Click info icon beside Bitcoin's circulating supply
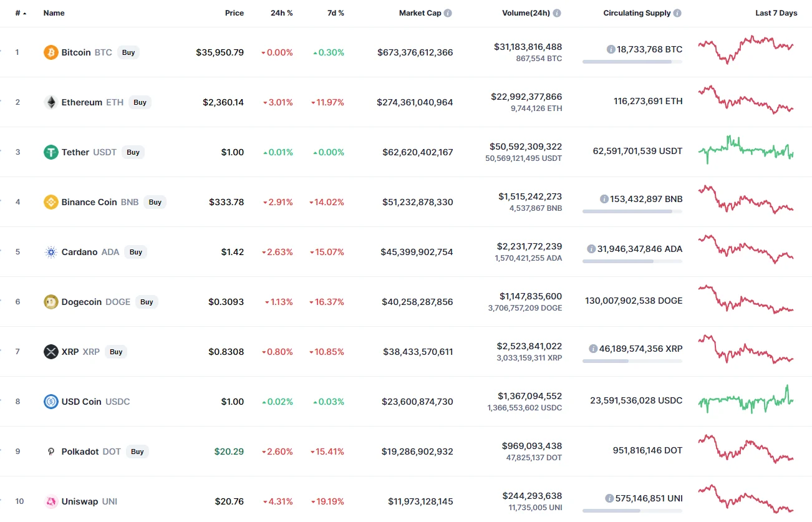Viewport: 812px width, 522px height. click(611, 49)
